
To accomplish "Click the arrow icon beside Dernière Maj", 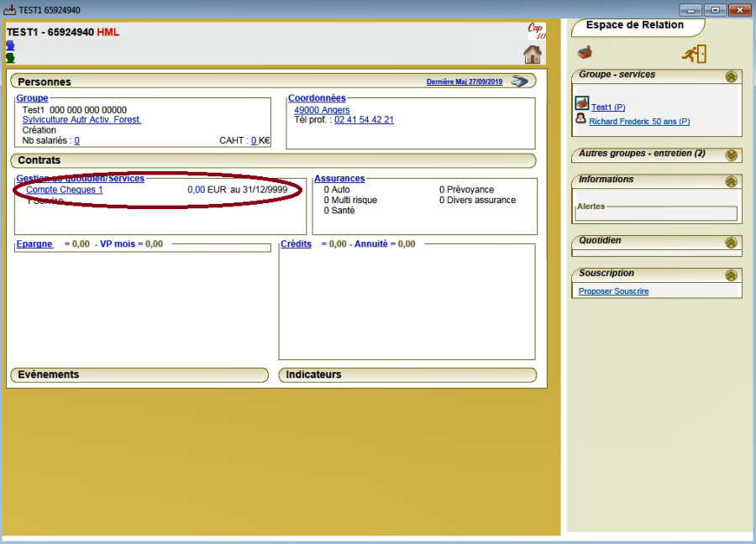I will [x=520, y=81].
